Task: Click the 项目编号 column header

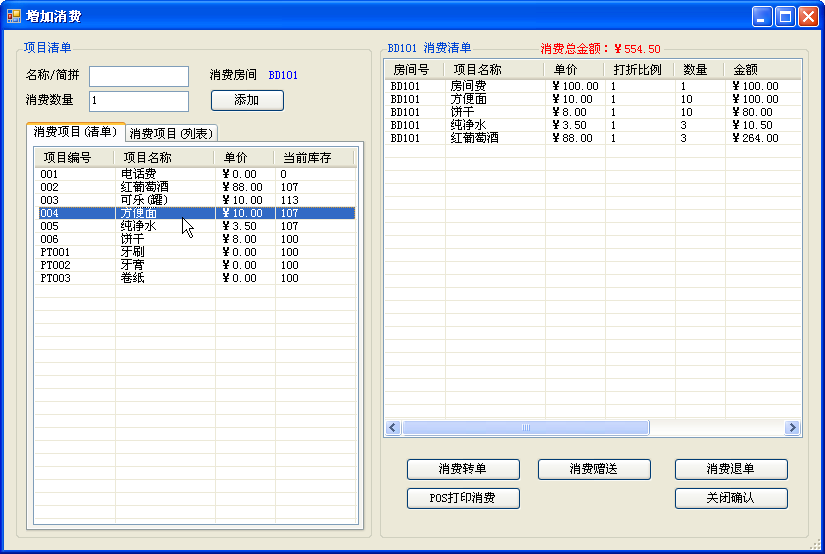Action: pos(74,158)
